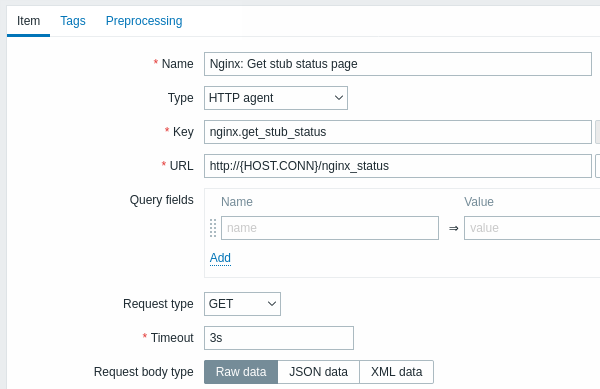Focus the Name field with Nginx text

coord(398,64)
